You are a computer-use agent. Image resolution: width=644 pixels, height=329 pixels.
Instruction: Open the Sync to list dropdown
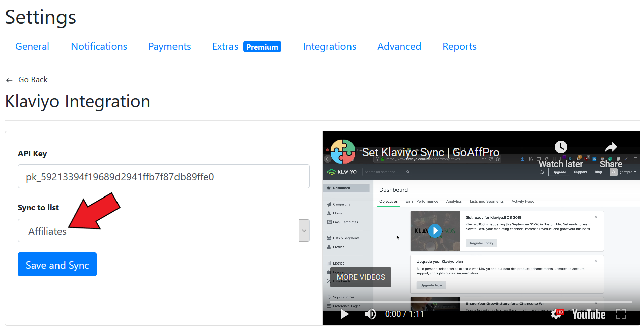[x=163, y=231]
